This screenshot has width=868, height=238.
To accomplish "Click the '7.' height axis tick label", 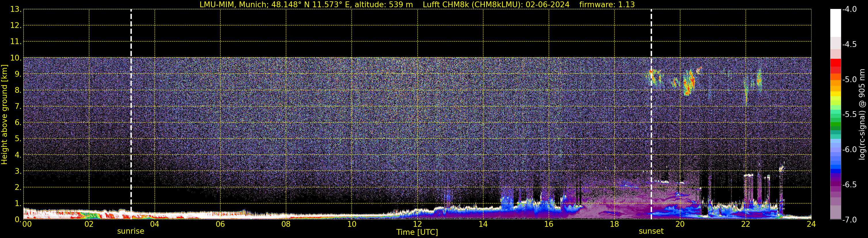I will tap(18, 107).
